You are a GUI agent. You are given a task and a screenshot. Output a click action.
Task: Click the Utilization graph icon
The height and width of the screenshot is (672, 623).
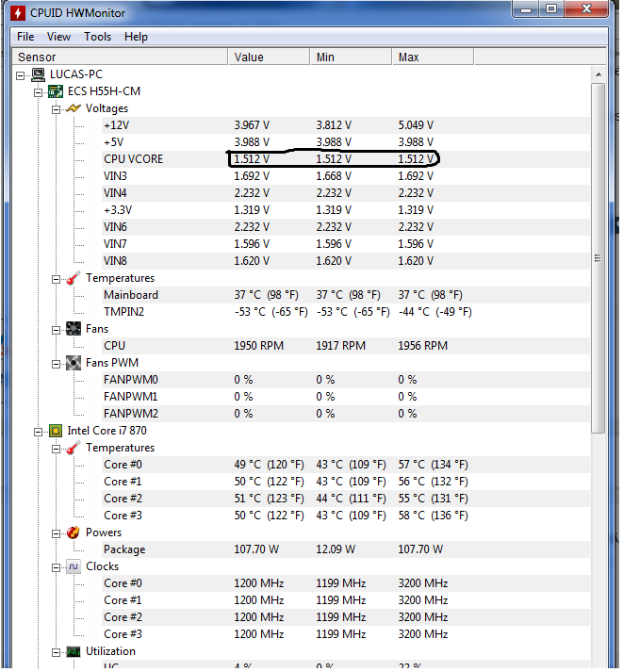pos(74,652)
